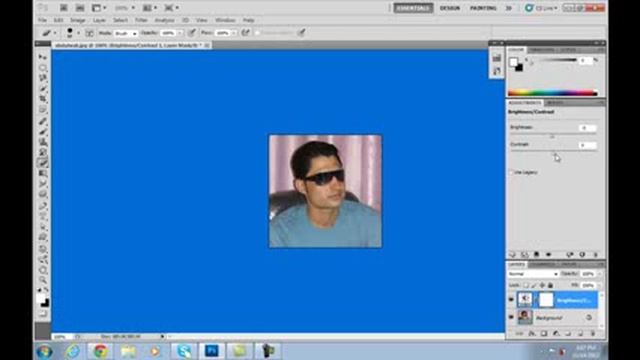Select the Brush tool in the toolbox
This screenshot has height=360, width=640.
(43, 131)
